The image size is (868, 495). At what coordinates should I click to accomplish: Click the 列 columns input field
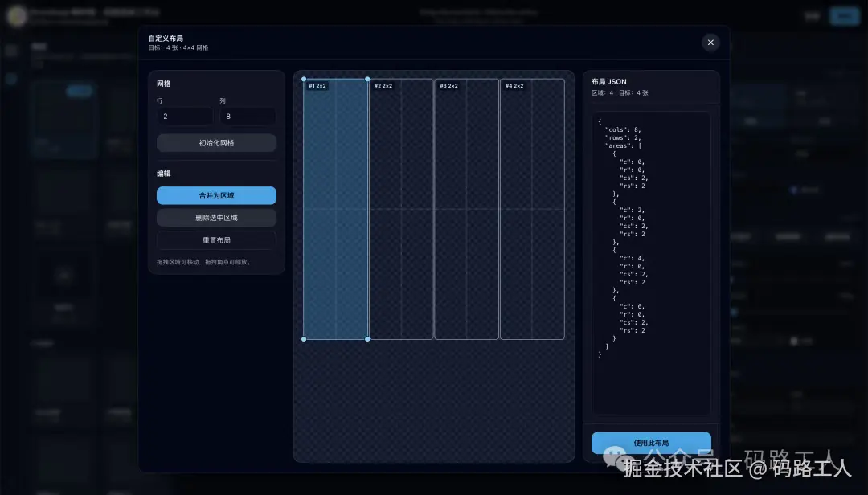(248, 117)
